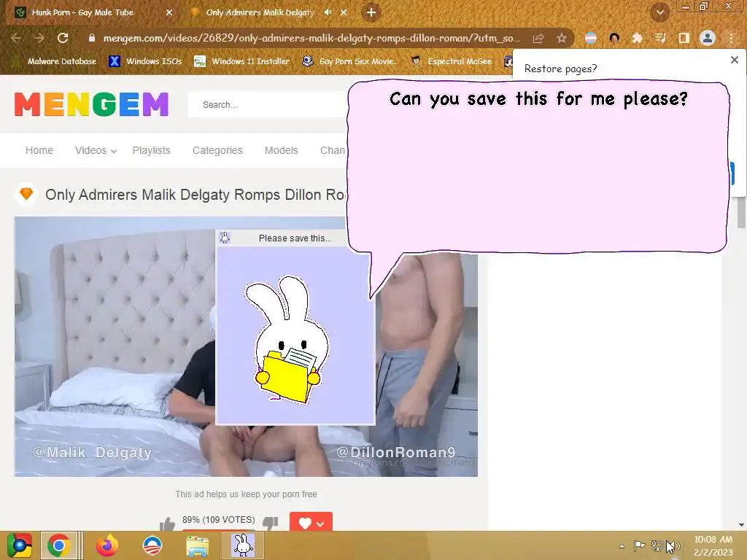Open the Malware Database bookmark
This screenshot has height=560, width=747.
click(54, 61)
